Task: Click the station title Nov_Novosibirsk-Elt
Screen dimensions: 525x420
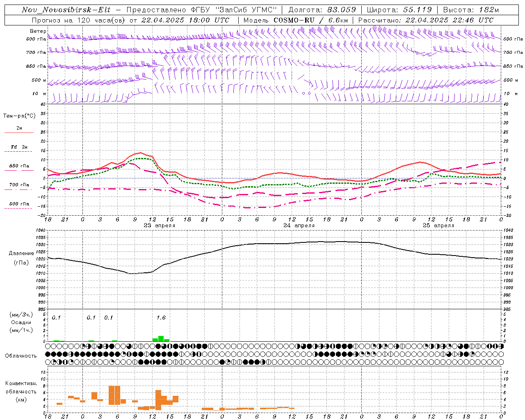Action: 66,10
